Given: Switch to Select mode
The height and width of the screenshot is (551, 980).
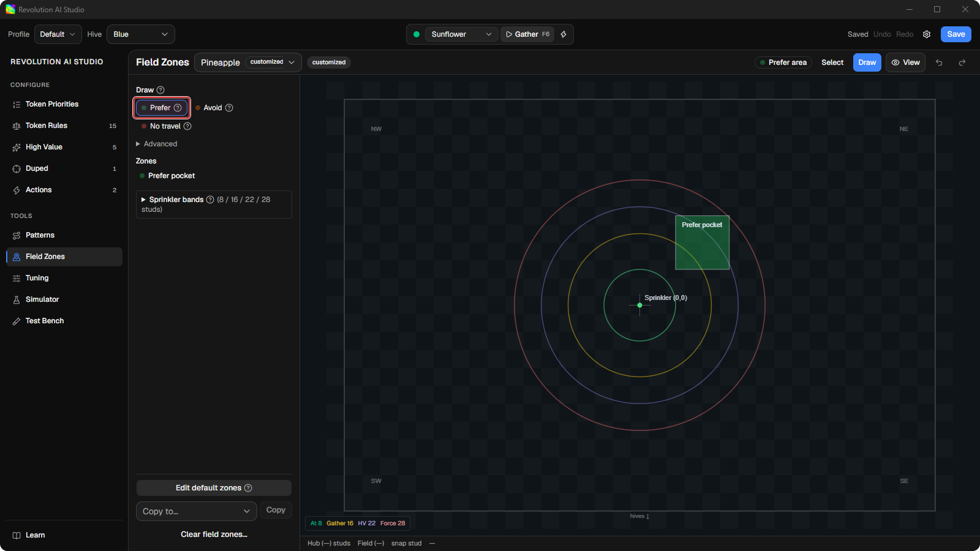Looking at the screenshot, I should pos(832,62).
